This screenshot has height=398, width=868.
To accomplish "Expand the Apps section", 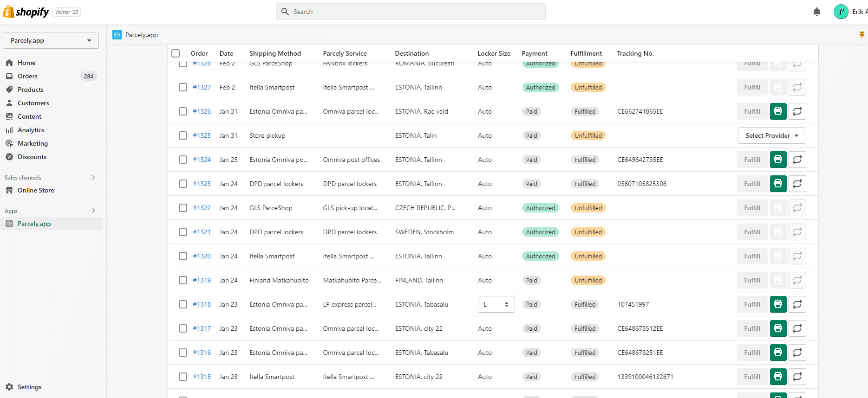I will coord(93,211).
